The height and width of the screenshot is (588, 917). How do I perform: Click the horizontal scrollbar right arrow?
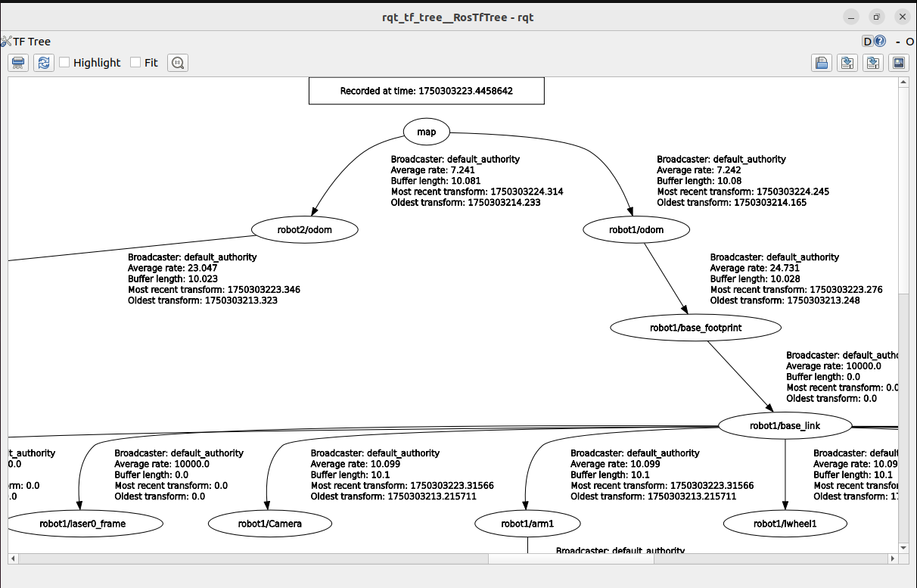[x=894, y=558]
